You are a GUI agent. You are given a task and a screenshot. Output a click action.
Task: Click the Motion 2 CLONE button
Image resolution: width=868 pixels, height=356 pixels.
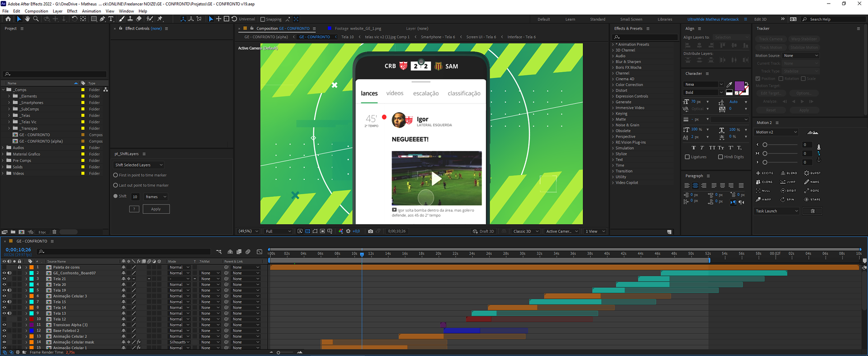(x=764, y=182)
